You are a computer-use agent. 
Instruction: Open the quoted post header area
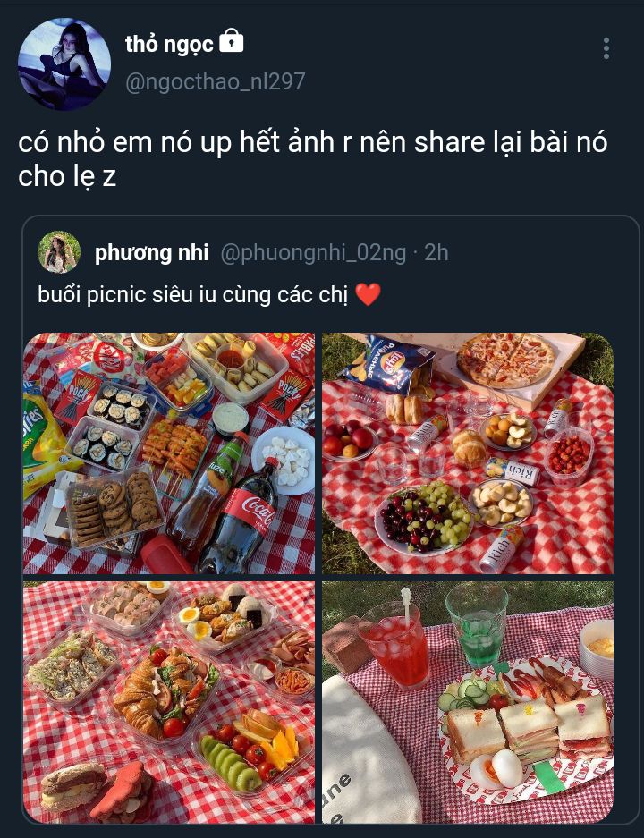[x=243, y=253]
